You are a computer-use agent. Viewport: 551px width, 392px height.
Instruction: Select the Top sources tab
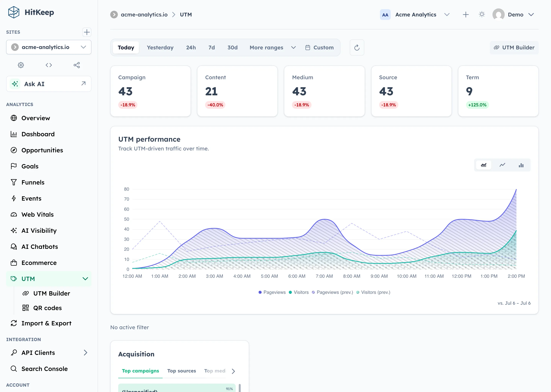click(182, 371)
